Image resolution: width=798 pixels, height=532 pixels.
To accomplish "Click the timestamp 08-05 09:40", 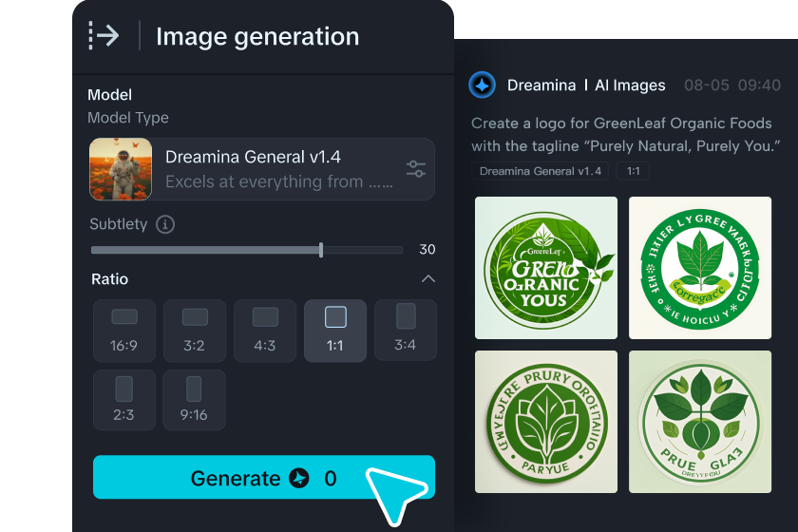I will [731, 85].
